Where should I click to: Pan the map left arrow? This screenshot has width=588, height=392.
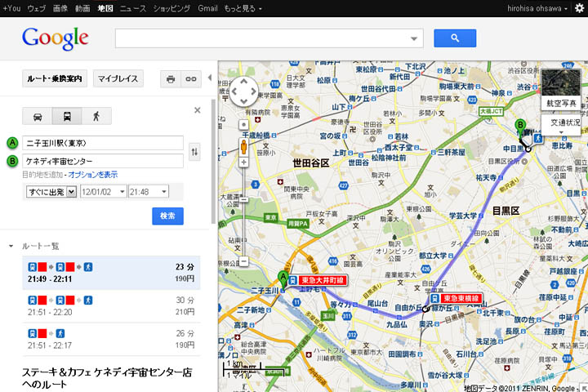coord(234,91)
